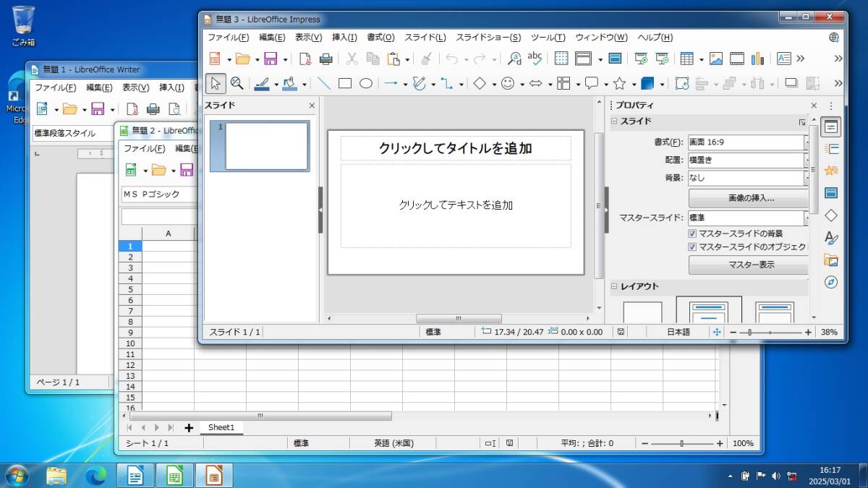
Task: Select the Ellipse drawing tool
Action: point(366,83)
